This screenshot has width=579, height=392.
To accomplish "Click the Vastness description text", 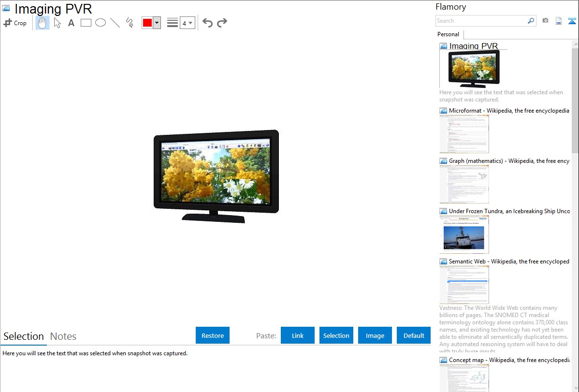I will tap(504, 330).
